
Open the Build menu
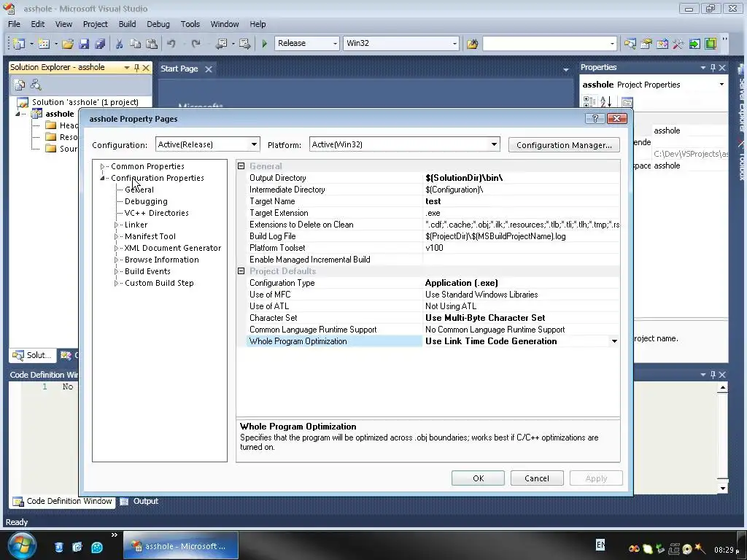[x=127, y=24]
